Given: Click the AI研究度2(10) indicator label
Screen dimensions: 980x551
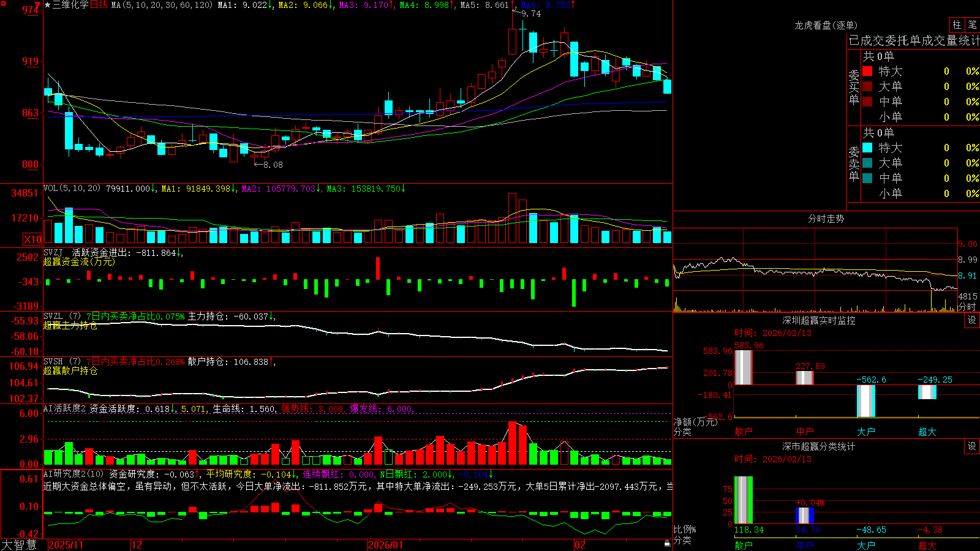Looking at the screenshot, I should click(x=74, y=474).
